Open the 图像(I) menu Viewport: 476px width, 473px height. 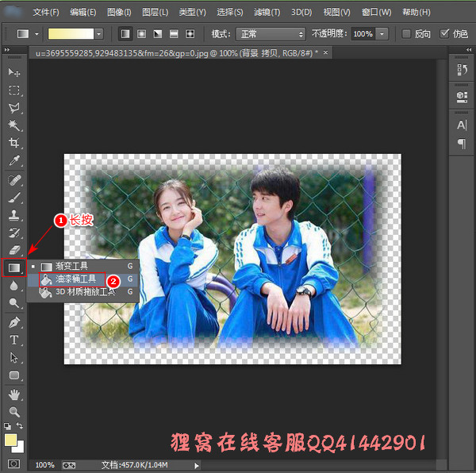point(119,12)
